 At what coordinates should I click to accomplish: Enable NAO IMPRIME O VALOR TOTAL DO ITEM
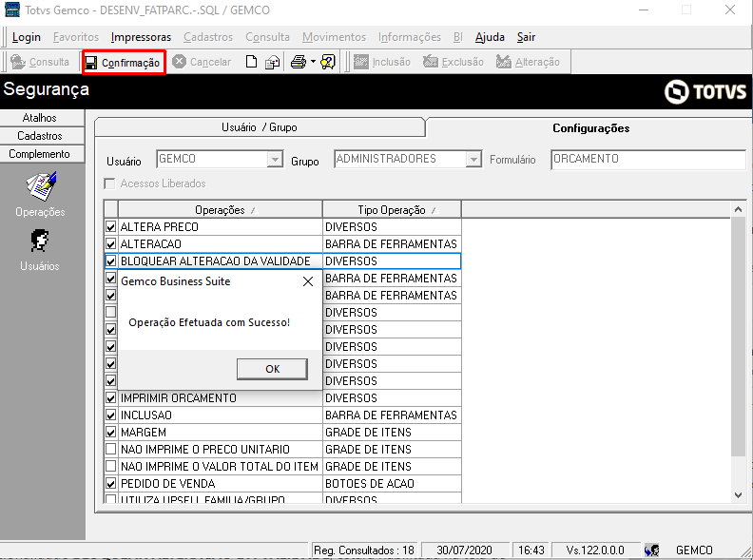pos(111,466)
